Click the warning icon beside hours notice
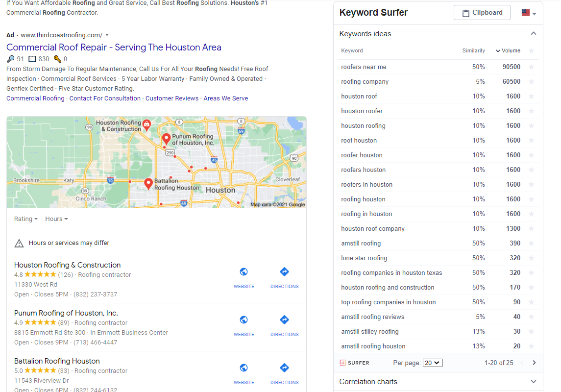The width and height of the screenshot is (561, 392). point(19,243)
